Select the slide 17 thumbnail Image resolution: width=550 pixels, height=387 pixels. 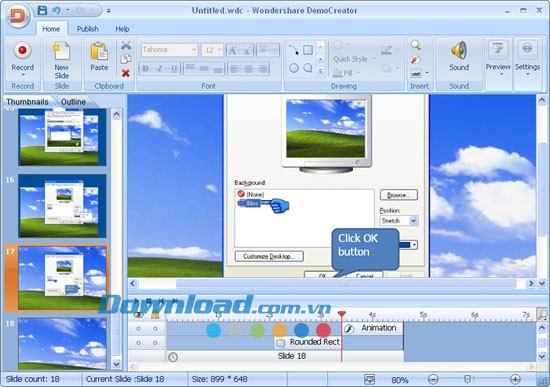[62, 278]
